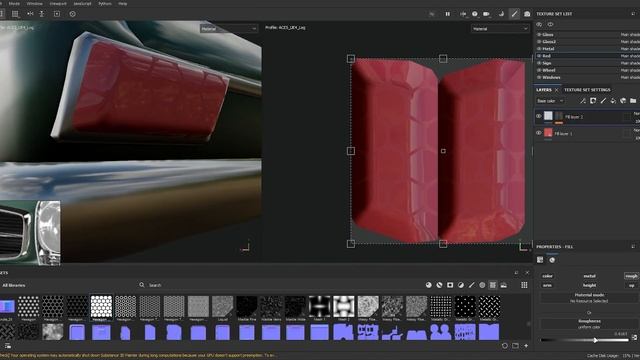Open the Python menu

click(105, 3)
